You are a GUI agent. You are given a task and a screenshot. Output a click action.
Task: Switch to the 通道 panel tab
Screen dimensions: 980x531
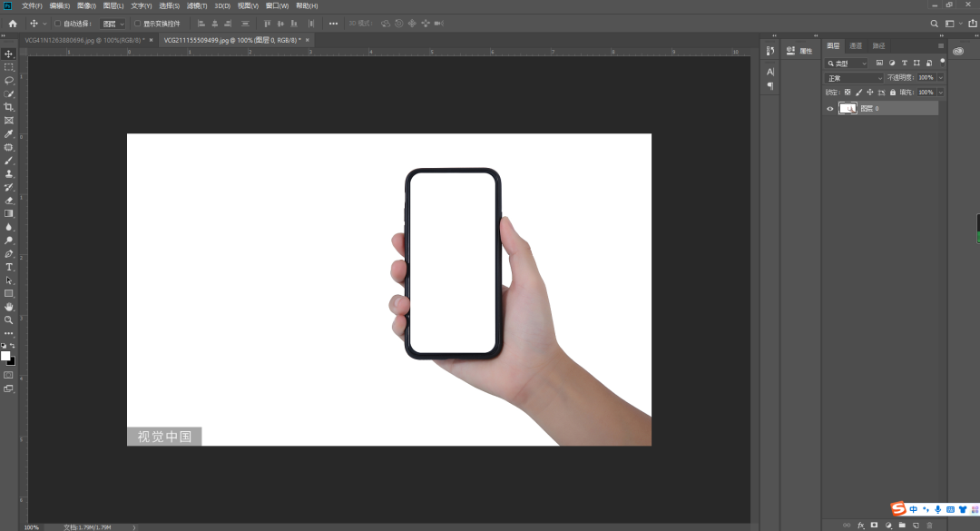coord(856,45)
